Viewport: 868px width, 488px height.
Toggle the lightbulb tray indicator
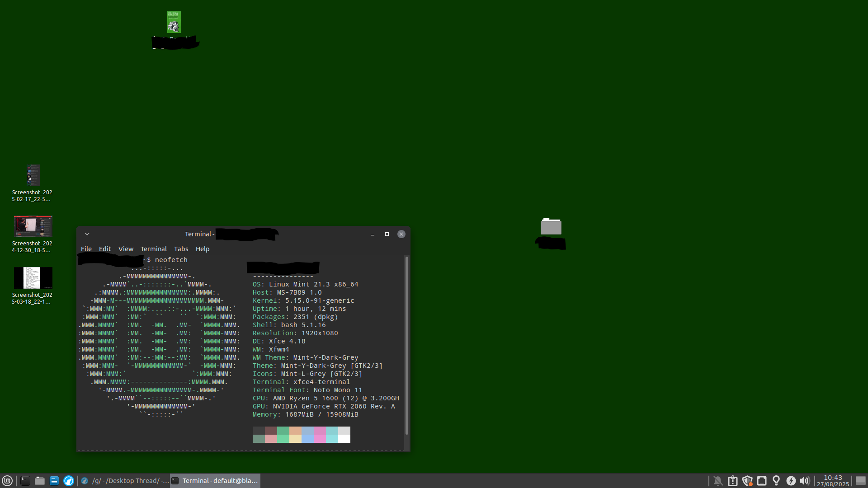tap(776, 481)
